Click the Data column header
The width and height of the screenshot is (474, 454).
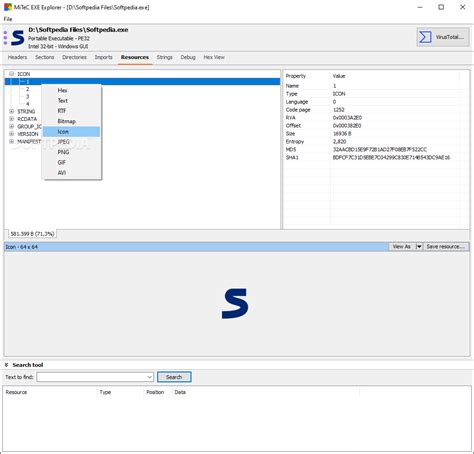180,392
